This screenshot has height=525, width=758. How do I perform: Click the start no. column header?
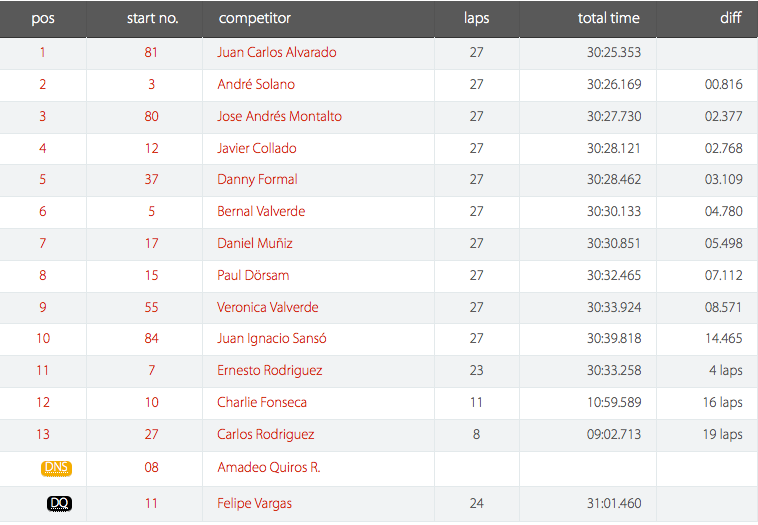153,18
